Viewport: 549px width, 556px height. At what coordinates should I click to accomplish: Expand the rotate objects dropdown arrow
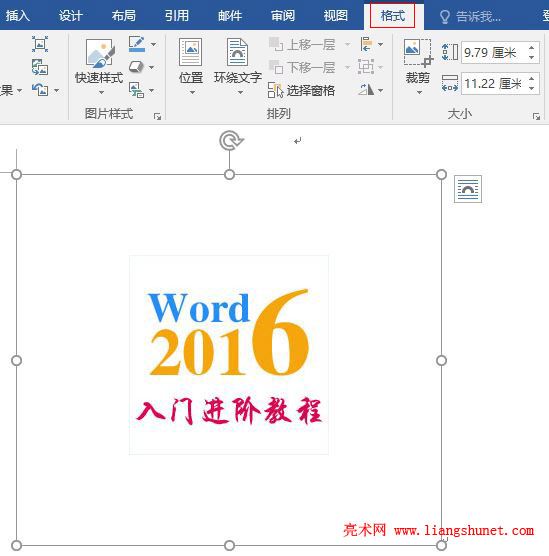[381, 90]
